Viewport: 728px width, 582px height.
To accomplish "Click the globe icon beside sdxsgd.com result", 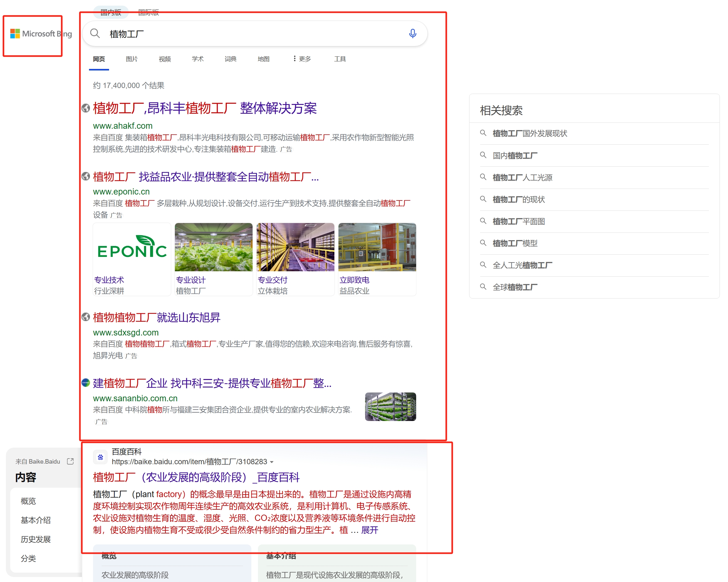I will point(86,317).
